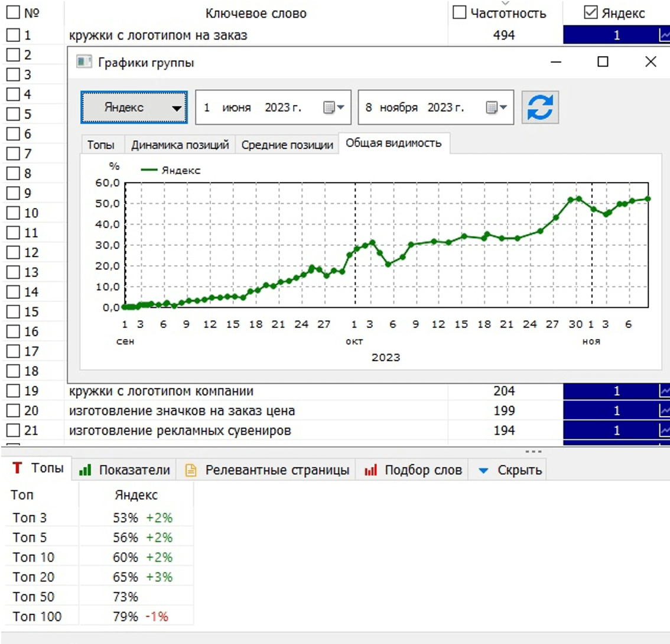Click the chart icon in row 19
The width and height of the screenshot is (670, 644).
tap(665, 391)
